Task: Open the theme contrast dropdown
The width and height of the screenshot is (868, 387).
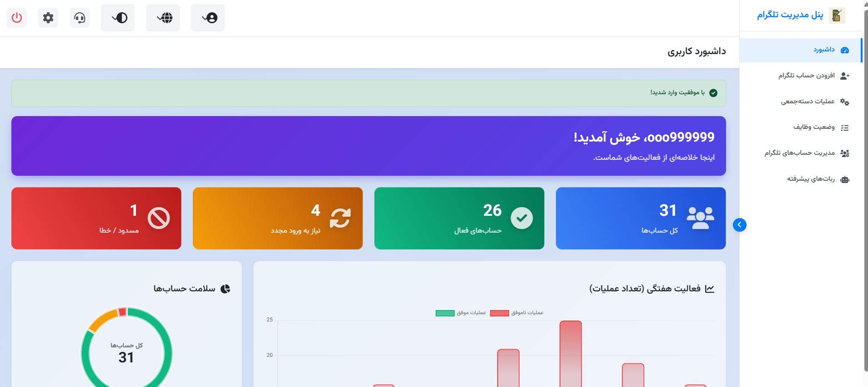Action: pos(118,18)
